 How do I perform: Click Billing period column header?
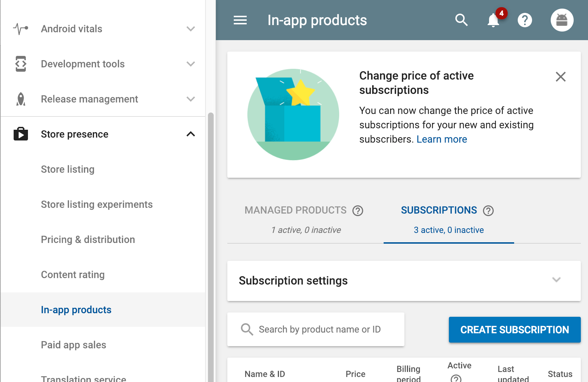click(408, 373)
